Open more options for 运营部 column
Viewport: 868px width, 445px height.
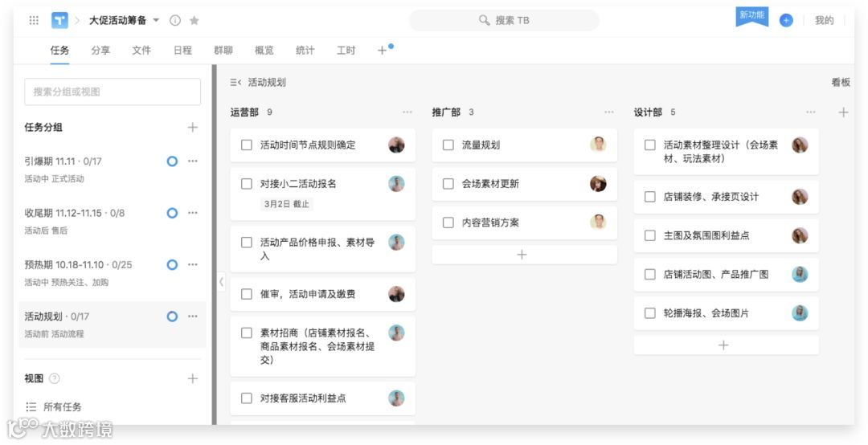click(x=407, y=112)
